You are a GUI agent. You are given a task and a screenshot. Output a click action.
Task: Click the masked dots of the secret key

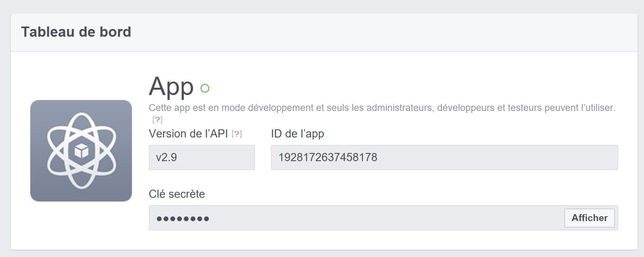point(183,219)
